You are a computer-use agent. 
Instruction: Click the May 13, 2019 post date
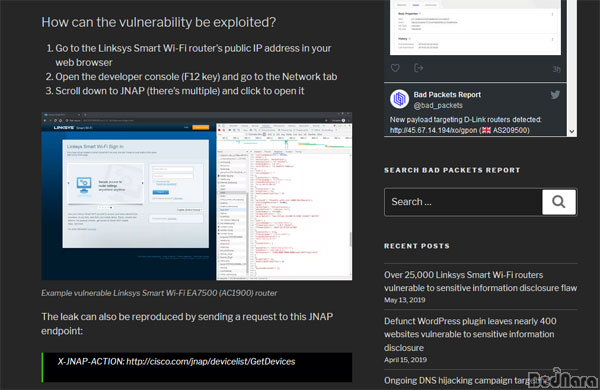[404, 300]
